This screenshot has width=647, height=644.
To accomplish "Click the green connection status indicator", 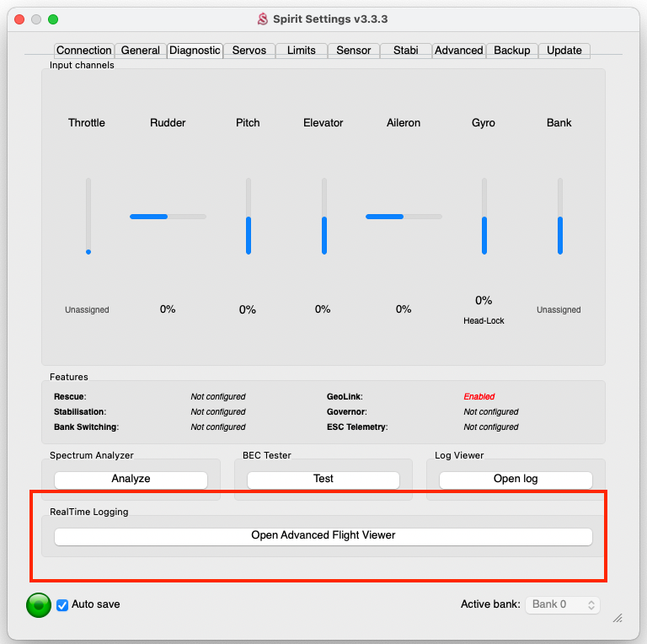I will click(x=39, y=604).
